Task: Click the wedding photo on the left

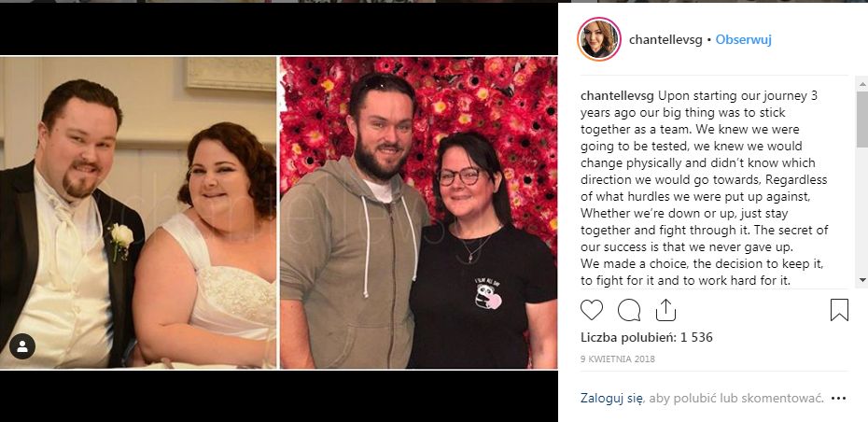Action: (138, 213)
